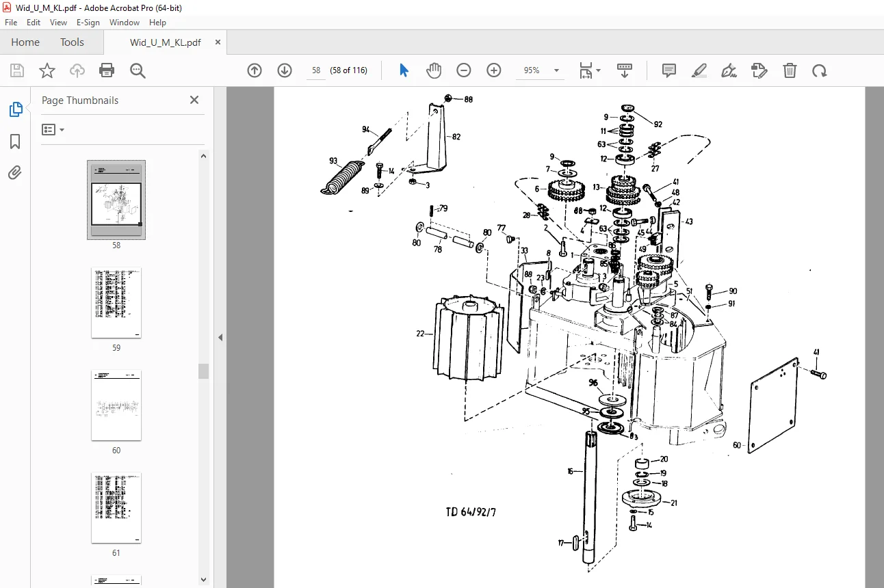Viewport: 884px width, 588px height.
Task: Open the Bookmarks panel icon
Action: point(15,142)
